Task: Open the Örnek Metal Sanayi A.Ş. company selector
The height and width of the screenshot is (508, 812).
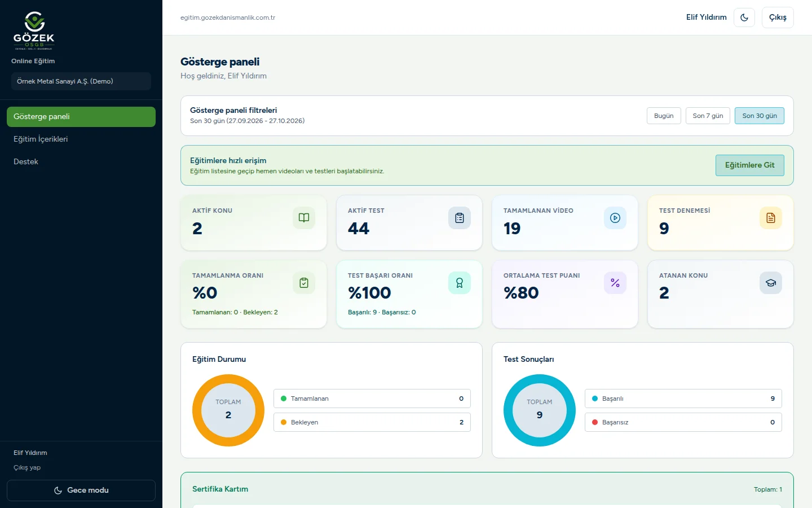Action: click(81, 81)
